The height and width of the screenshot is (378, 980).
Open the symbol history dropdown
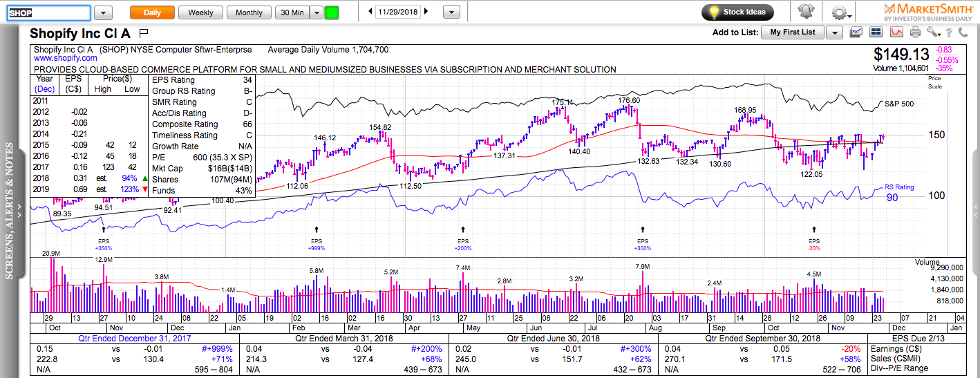[x=103, y=12]
